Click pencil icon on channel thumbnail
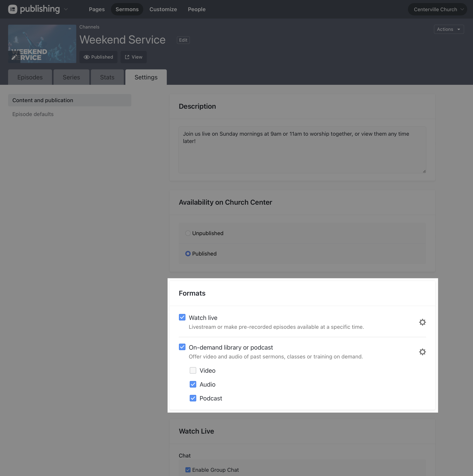473x476 pixels. coord(14,57)
